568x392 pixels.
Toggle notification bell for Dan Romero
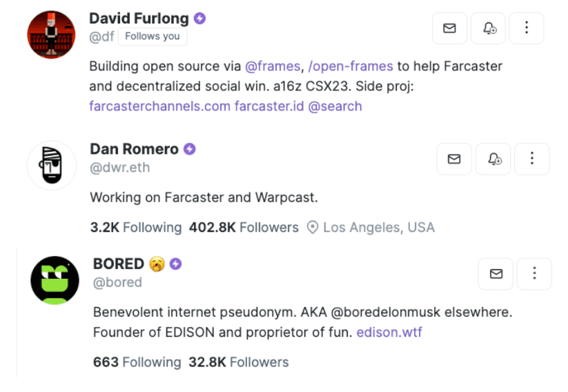(493, 159)
